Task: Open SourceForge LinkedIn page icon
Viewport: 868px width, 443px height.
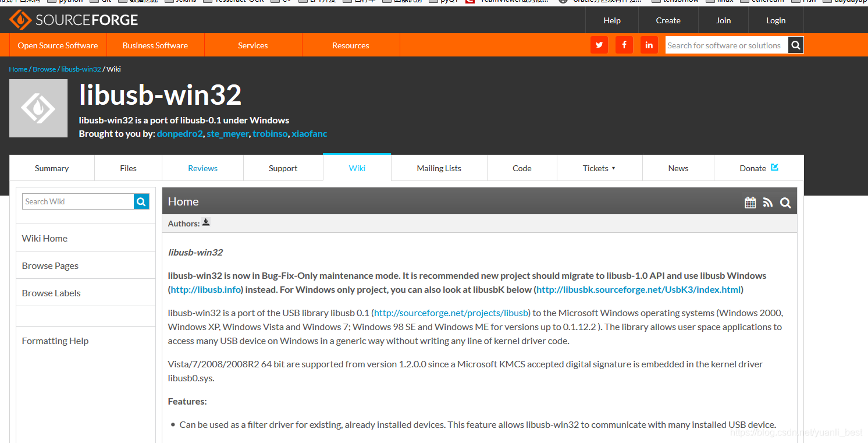Action: 649,45
